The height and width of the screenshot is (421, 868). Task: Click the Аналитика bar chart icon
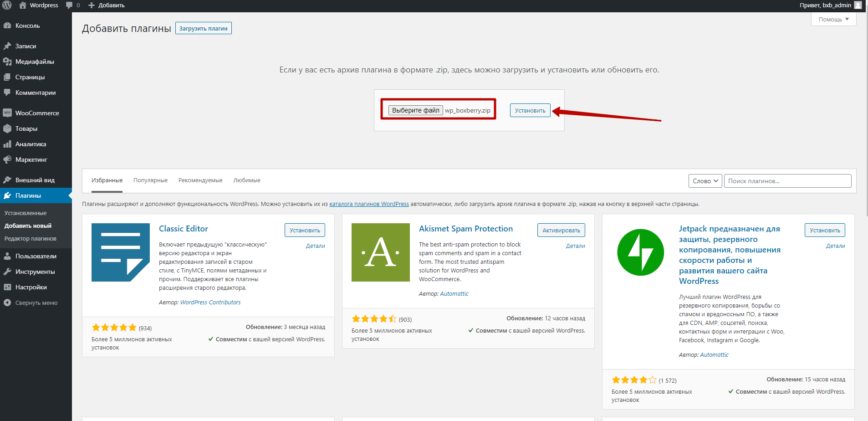7,144
